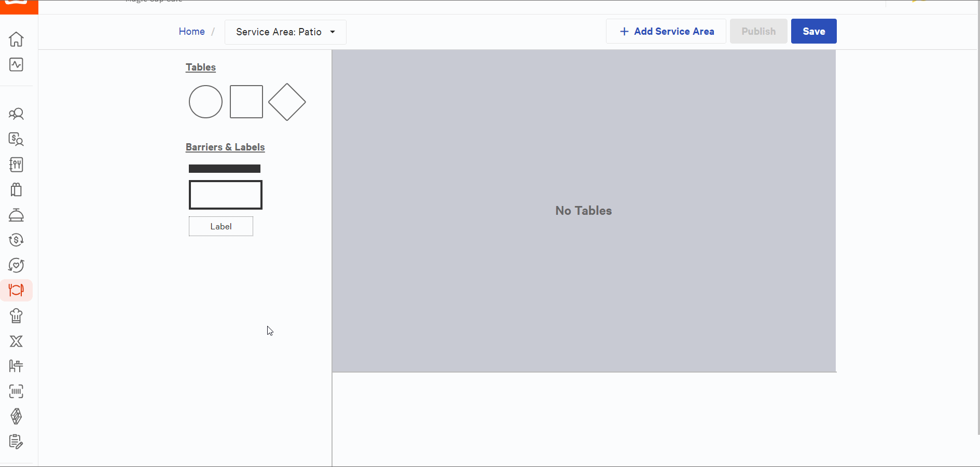
Task: Click the table and chair icon
Action: click(x=16, y=366)
